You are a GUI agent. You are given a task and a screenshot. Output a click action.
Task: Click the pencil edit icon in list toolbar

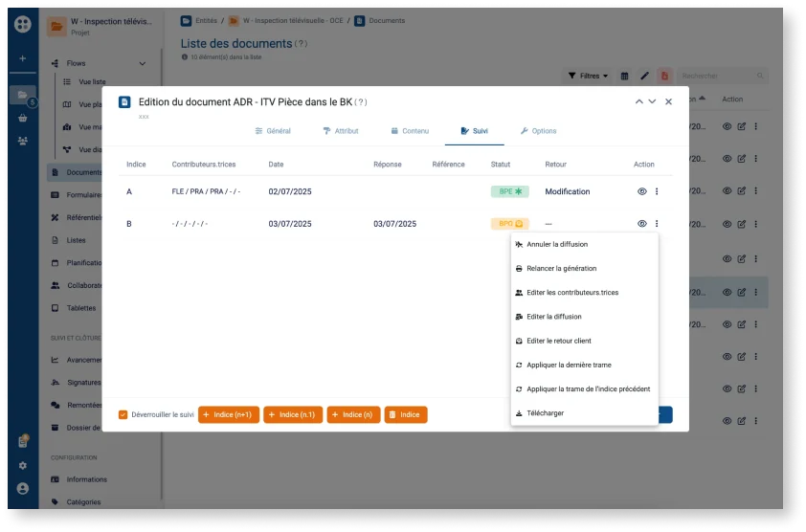pos(644,77)
